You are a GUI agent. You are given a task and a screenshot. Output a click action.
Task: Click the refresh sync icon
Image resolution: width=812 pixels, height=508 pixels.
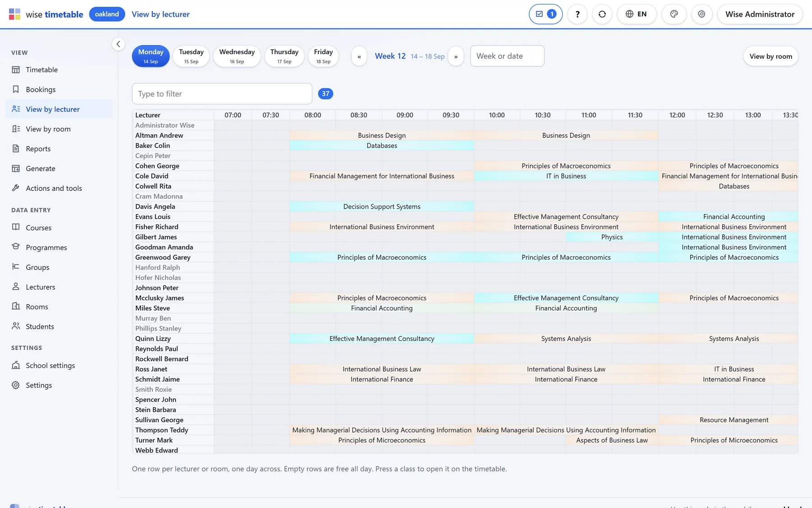[602, 14]
